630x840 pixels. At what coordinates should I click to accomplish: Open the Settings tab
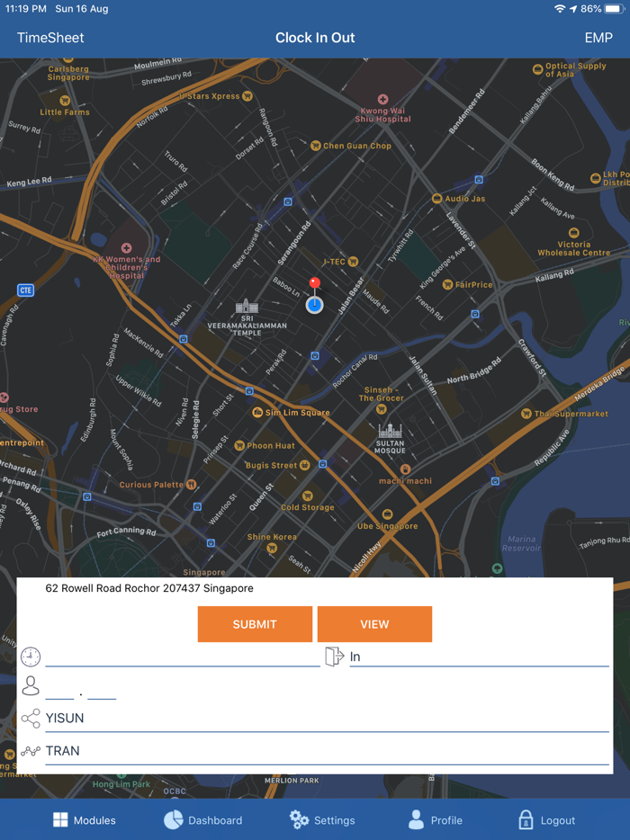click(321, 819)
